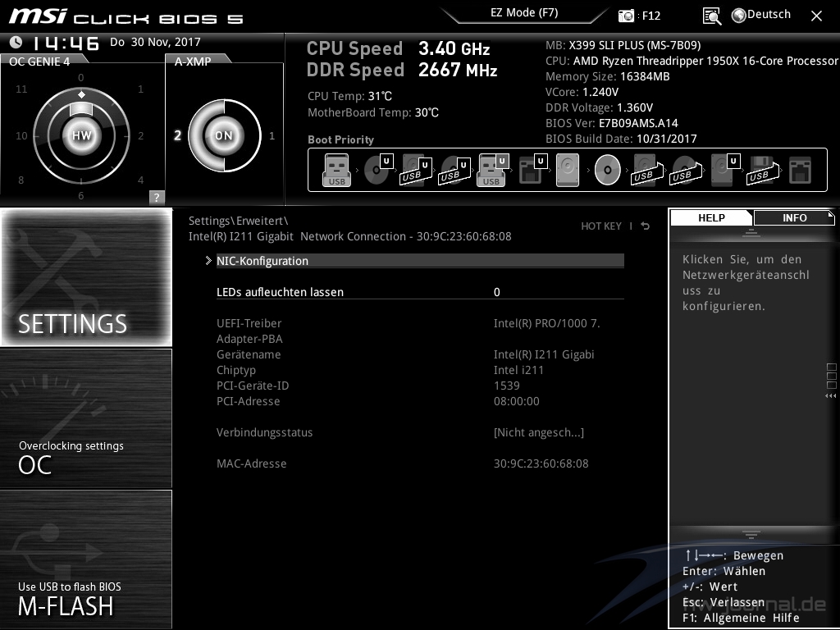
Task: Click the DDR Speed 2667 MHz readout
Action: click(x=402, y=71)
